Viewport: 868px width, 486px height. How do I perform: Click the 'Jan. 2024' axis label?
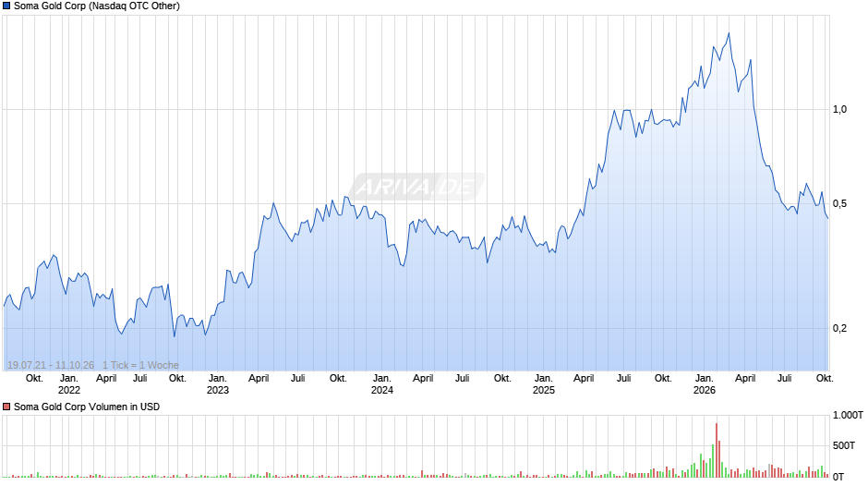382,384
